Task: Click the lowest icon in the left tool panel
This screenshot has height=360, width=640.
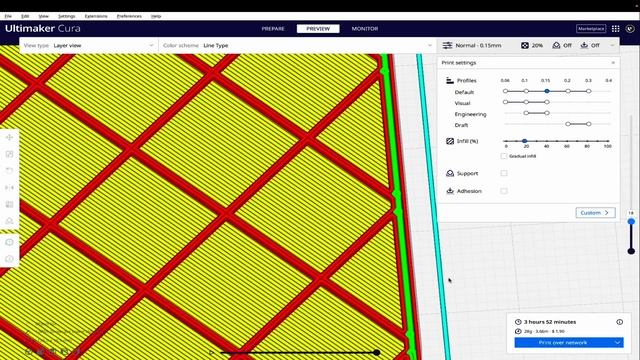Action: click(9, 259)
